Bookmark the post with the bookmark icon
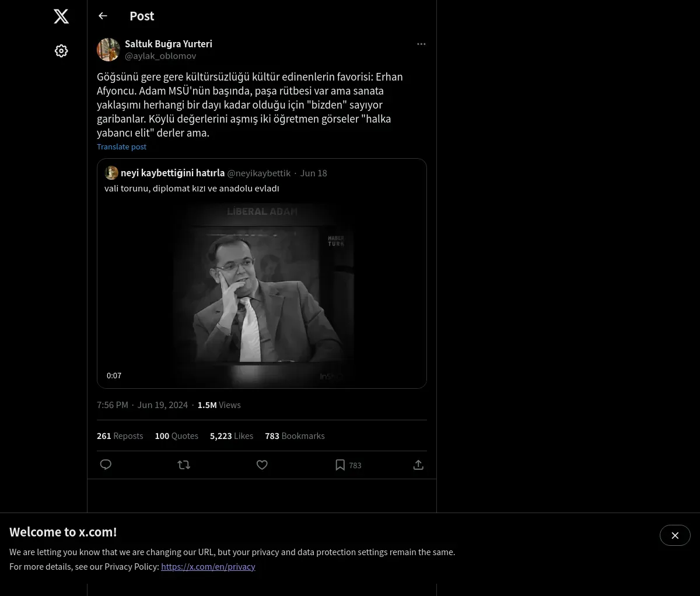Viewport: 700px width, 596px height. [x=340, y=465]
